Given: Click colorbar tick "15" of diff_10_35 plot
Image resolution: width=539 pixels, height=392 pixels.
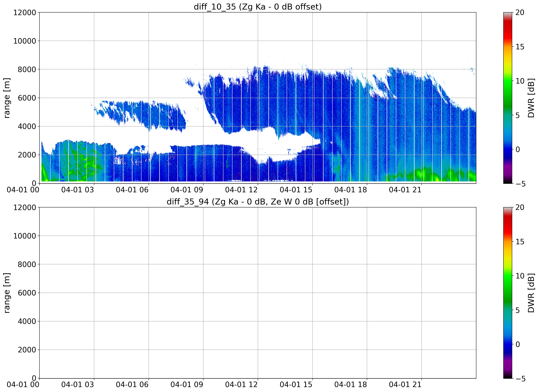Looking at the screenshot, I should coord(520,47).
